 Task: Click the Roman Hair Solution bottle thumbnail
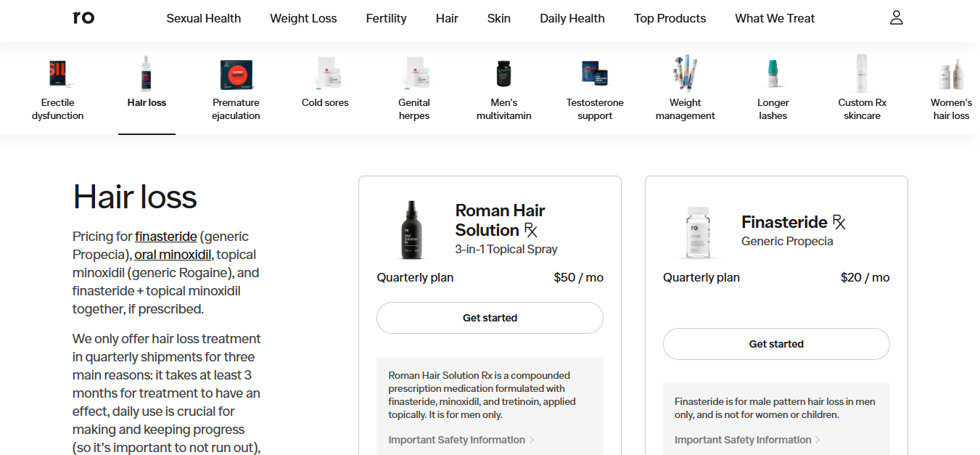point(412,230)
